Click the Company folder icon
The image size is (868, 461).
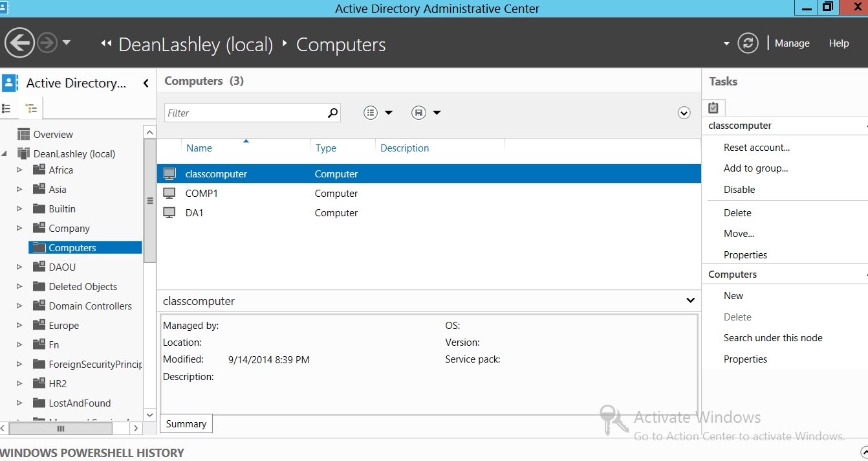point(39,228)
